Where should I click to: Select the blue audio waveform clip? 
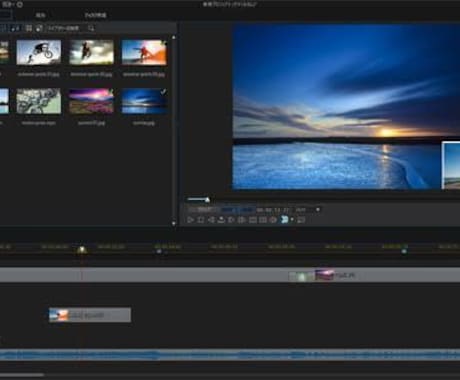point(230,355)
